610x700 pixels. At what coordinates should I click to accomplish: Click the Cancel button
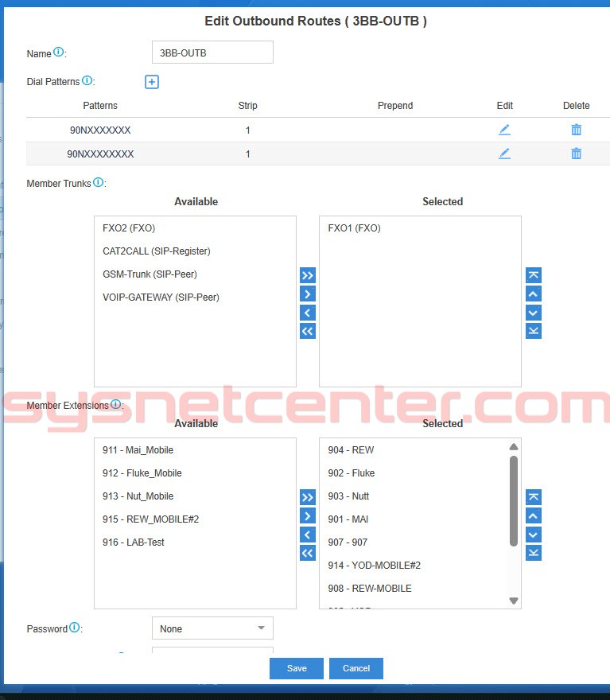[356, 668]
